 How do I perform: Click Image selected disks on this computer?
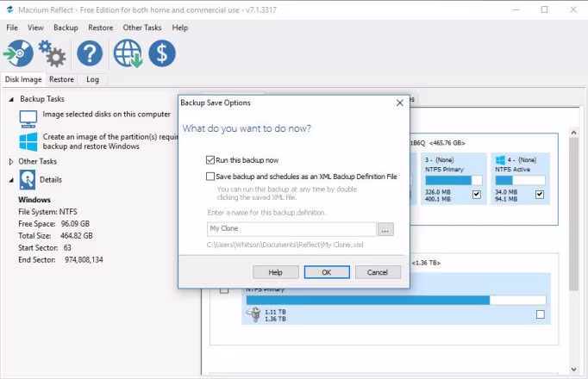click(107, 115)
